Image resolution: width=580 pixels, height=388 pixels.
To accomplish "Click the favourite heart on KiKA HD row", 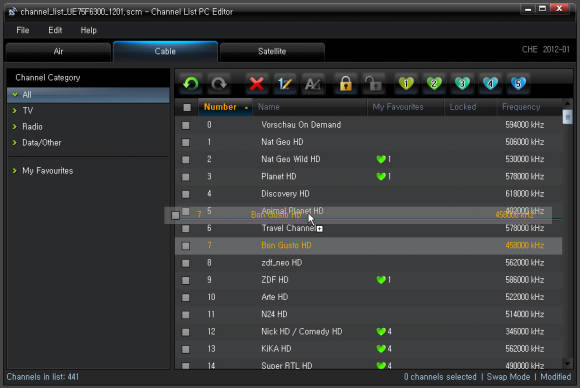I will [381, 349].
